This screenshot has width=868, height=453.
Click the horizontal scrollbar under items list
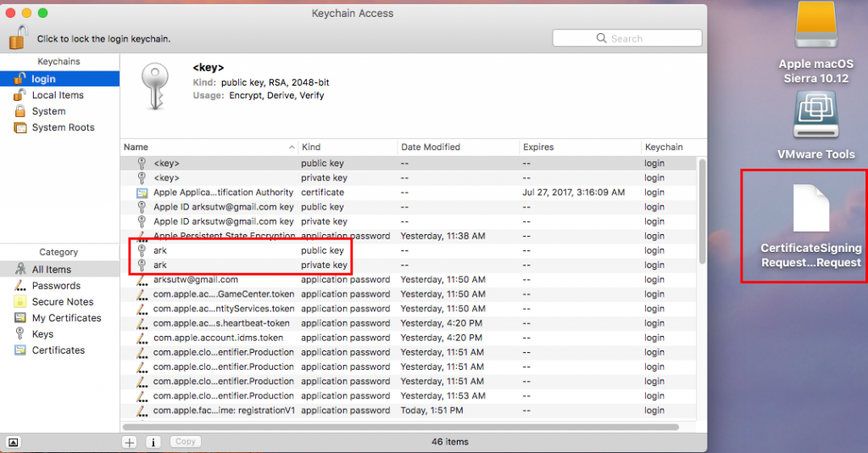401,427
